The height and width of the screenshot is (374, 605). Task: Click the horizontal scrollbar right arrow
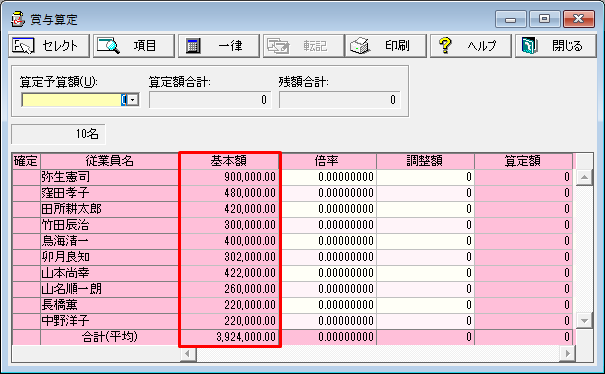point(567,353)
